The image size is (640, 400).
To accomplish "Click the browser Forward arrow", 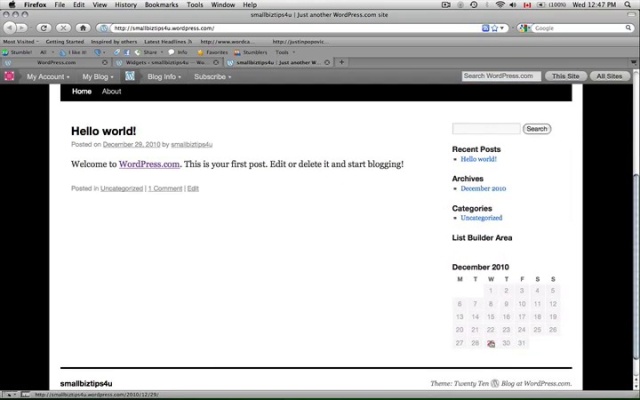I will pos(22,28).
